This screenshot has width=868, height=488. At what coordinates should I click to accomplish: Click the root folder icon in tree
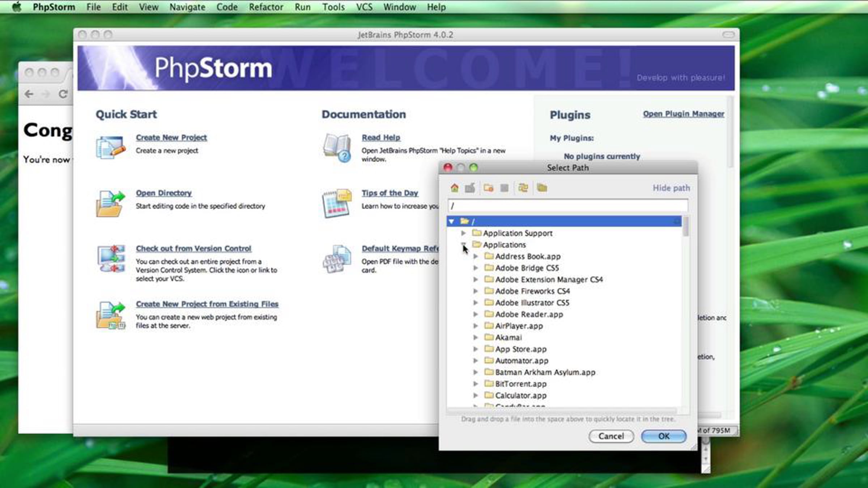click(x=465, y=221)
